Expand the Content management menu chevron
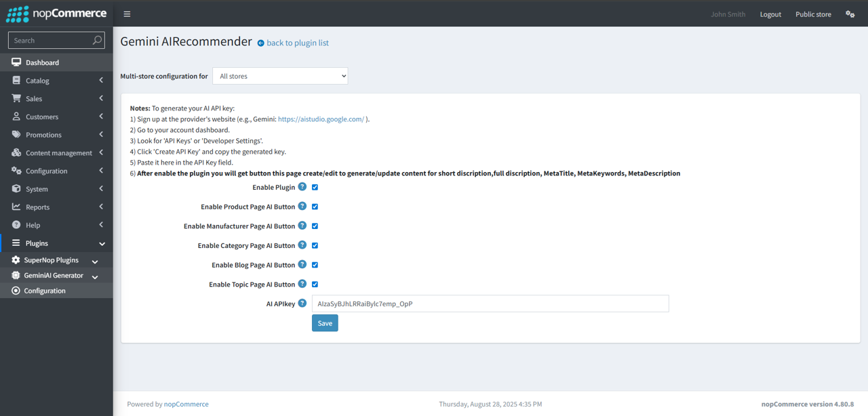868x416 pixels. 101,152
